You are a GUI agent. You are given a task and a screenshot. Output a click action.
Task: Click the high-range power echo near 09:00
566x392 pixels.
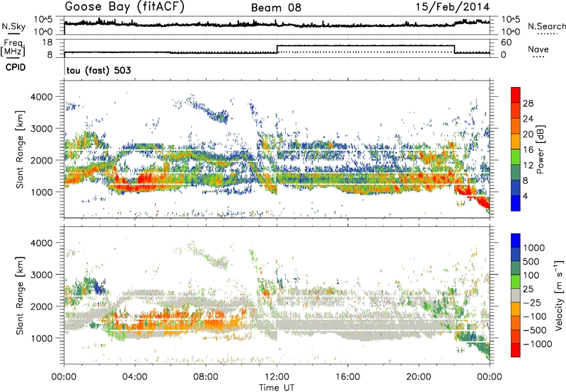219,116
